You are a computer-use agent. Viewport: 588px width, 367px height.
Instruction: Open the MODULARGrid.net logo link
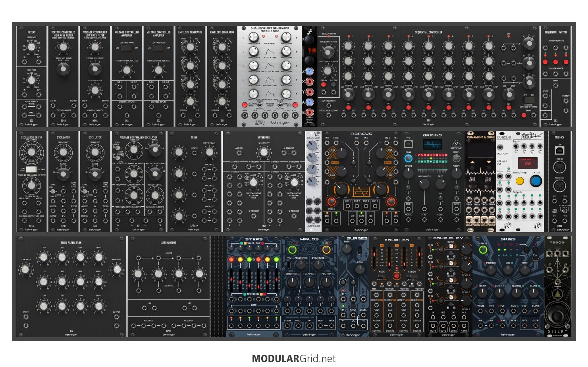[x=294, y=359]
